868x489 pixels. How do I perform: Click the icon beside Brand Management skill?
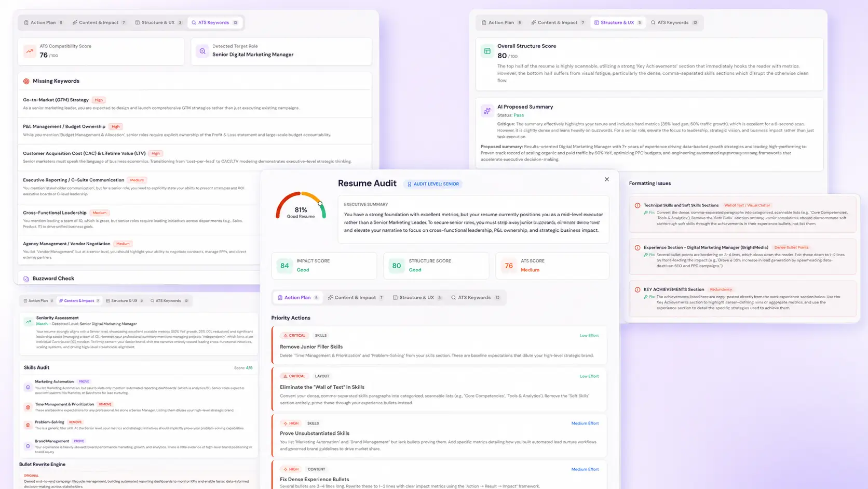point(28,446)
